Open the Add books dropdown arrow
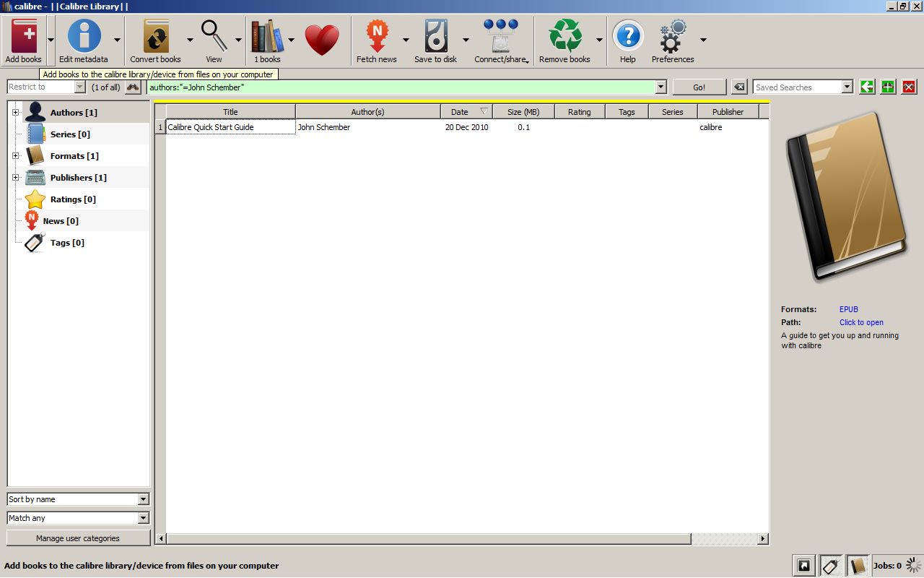 (x=51, y=40)
